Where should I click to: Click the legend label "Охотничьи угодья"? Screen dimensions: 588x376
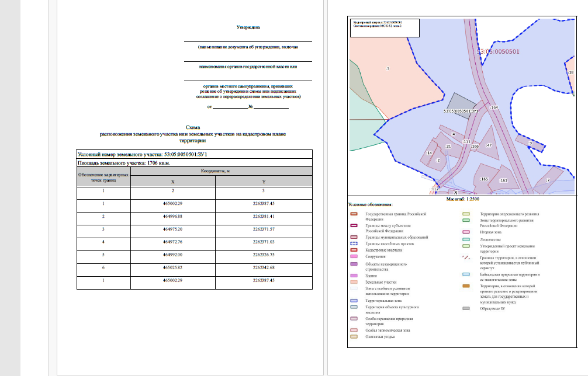[x=380, y=337]
